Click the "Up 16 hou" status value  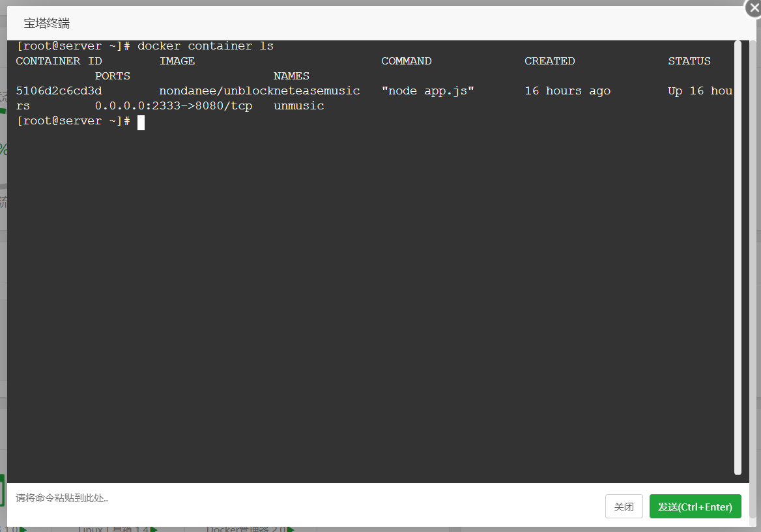point(700,91)
